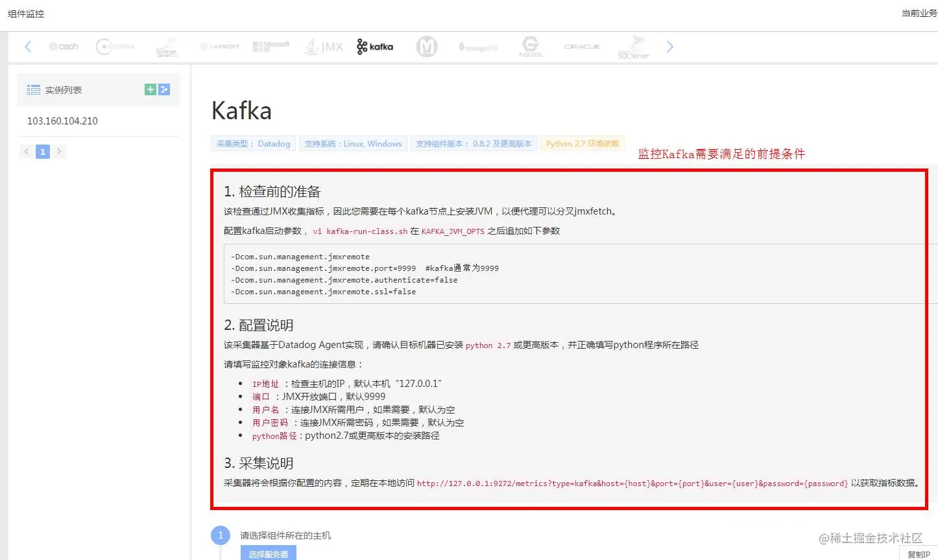Go to previous page of instance list
This screenshot has height=560, width=938.
[x=27, y=152]
